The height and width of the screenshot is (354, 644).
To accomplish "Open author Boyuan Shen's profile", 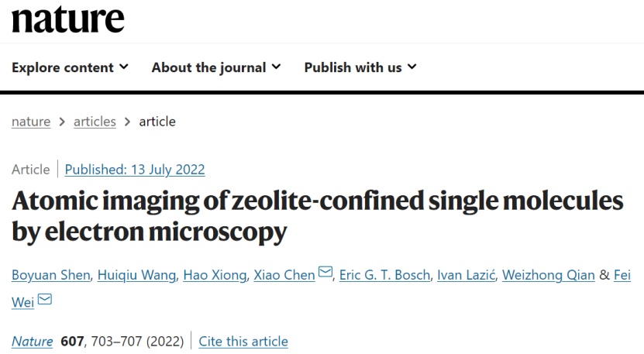I will [51, 275].
